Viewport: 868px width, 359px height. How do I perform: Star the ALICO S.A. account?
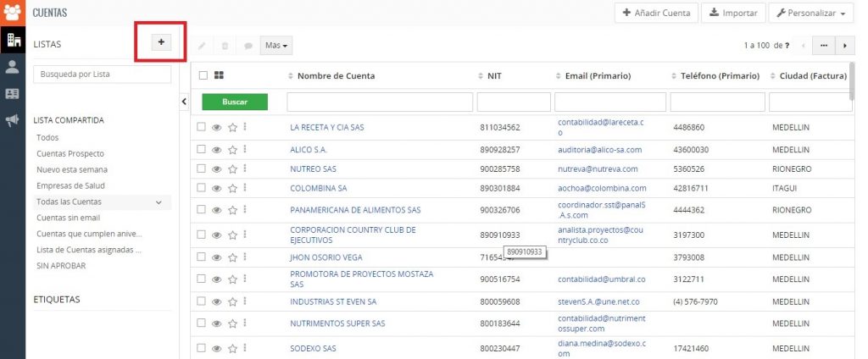click(x=232, y=149)
